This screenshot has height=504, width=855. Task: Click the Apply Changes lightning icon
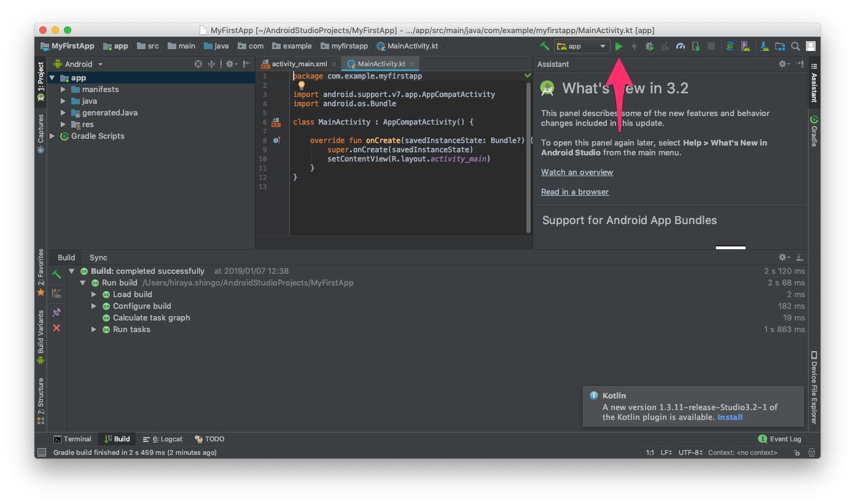(634, 46)
